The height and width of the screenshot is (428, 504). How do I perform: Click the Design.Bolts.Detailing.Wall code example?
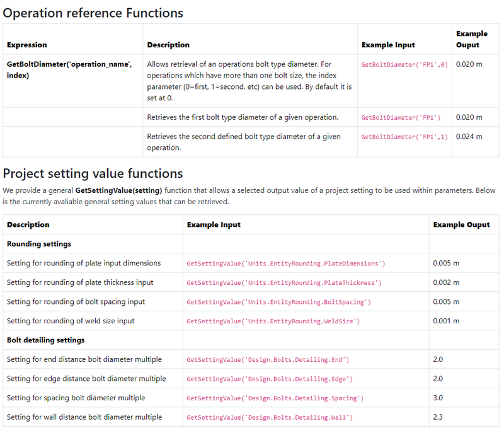(270, 417)
